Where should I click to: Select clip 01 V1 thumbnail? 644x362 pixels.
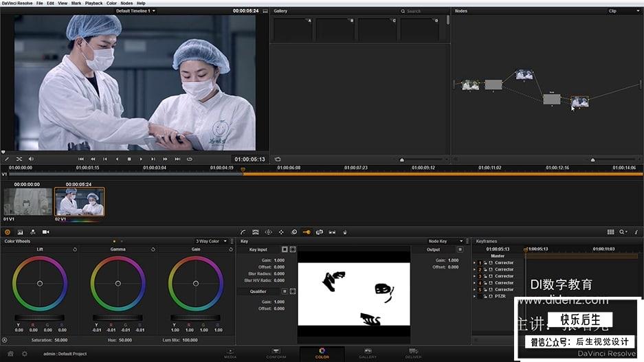click(x=27, y=202)
